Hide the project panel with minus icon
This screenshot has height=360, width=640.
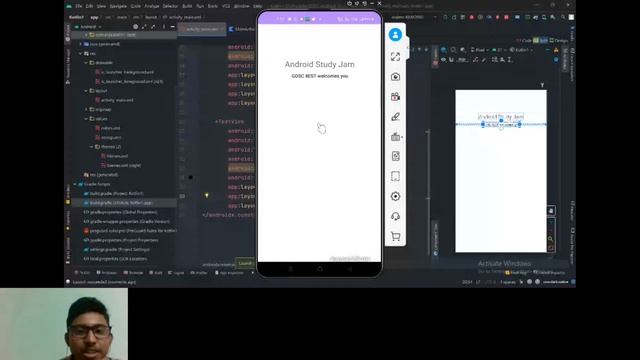172,27
